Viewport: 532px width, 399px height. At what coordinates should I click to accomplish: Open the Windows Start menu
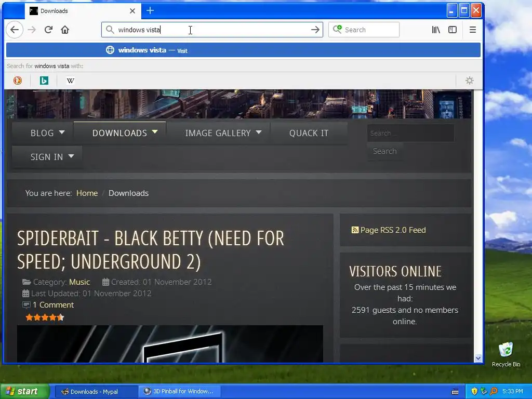point(24,391)
